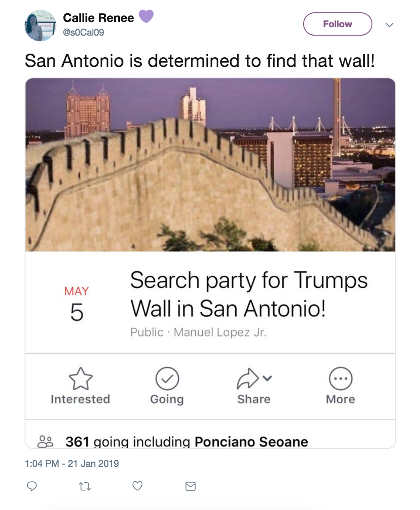The width and height of the screenshot is (420, 510).
Task: Click the reply speech bubble icon
Action: [x=32, y=486]
